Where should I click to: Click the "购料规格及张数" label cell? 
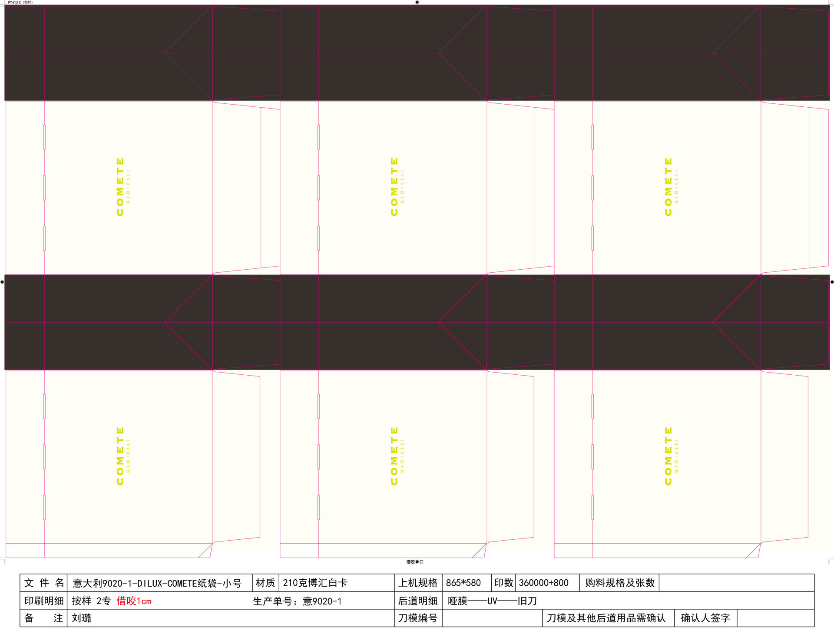click(619, 583)
